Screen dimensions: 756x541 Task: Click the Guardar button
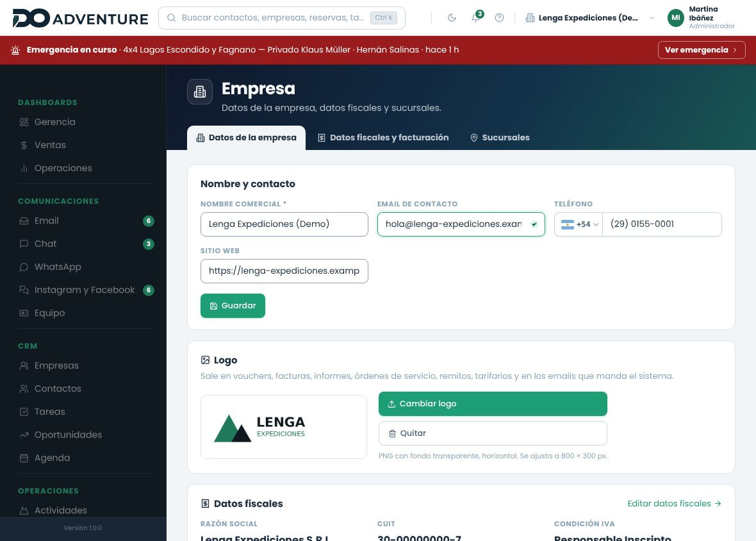(233, 306)
